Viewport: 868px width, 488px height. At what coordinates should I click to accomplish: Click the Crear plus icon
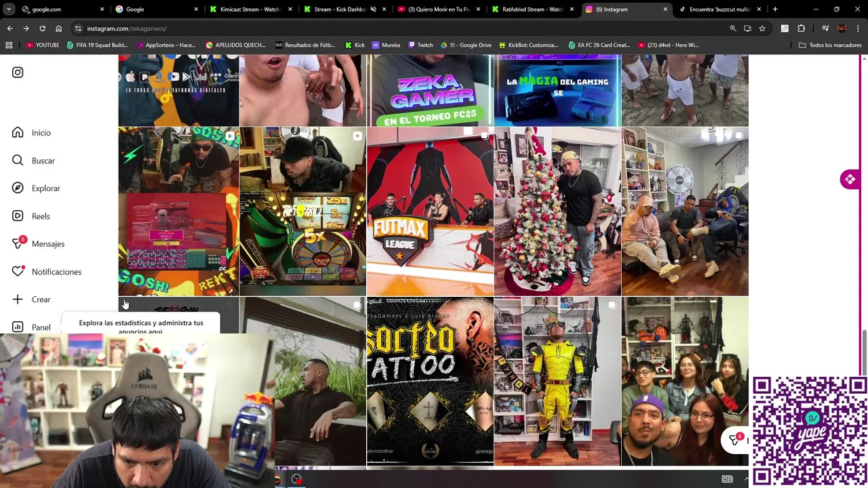pos(18,300)
